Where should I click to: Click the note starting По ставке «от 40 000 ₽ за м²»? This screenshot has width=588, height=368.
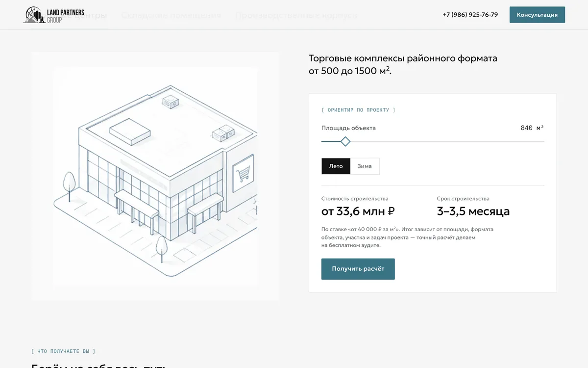pyautogui.click(x=407, y=237)
